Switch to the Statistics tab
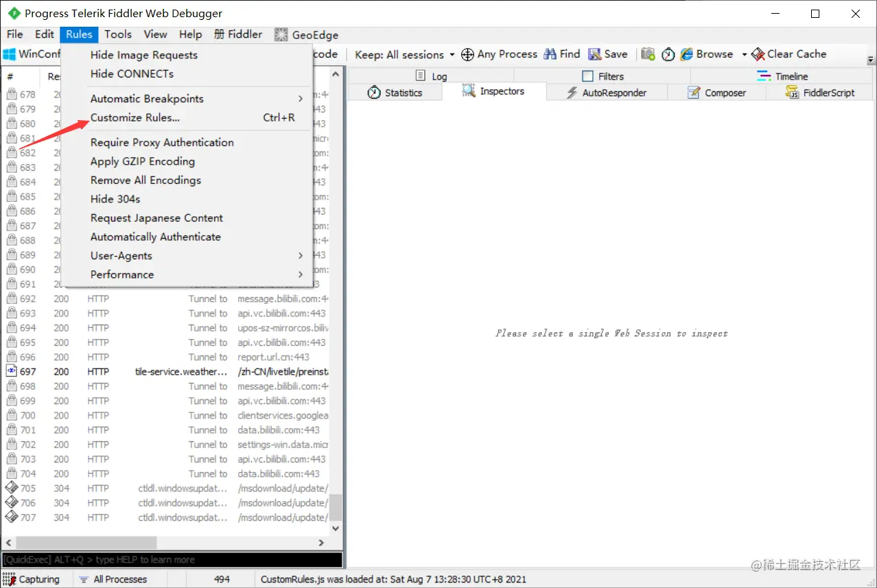877x588 pixels. 395,93
